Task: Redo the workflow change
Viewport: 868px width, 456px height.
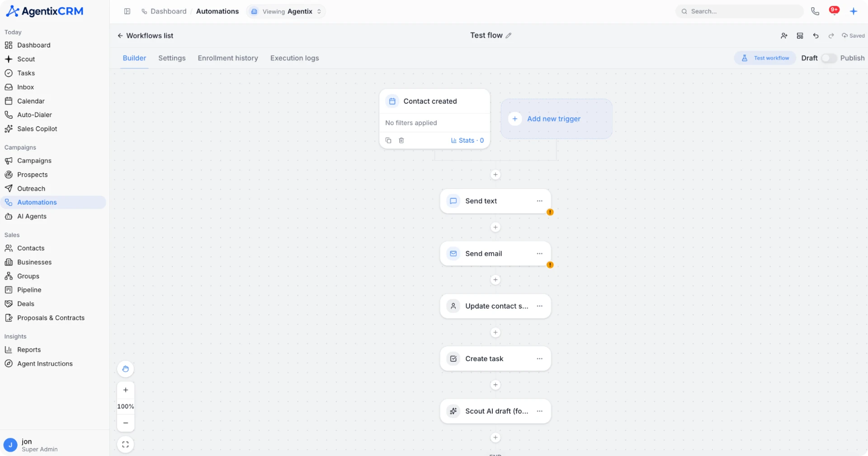Action: [831, 36]
